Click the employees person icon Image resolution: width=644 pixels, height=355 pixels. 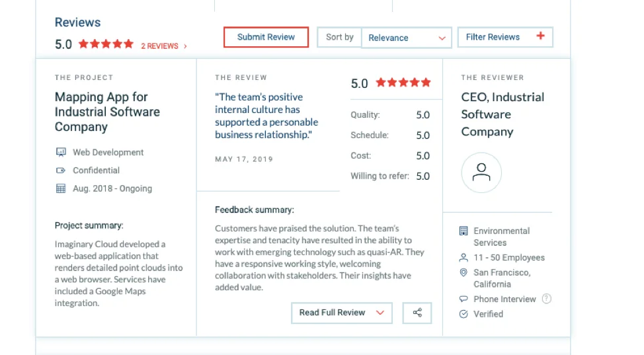point(463,258)
